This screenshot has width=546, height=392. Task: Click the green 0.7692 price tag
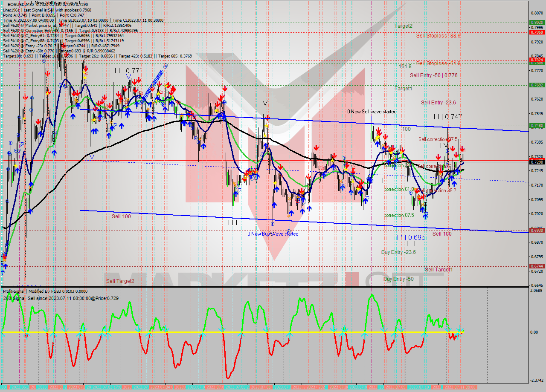tap(537, 85)
